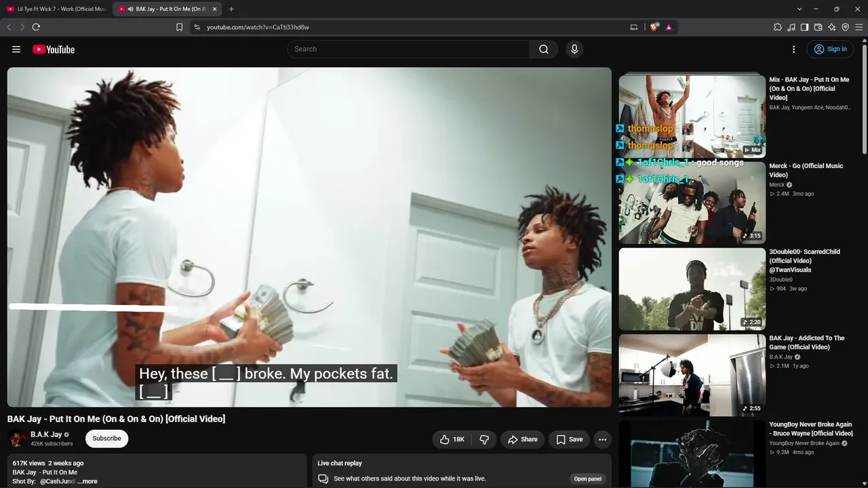The height and width of the screenshot is (488, 868).
Task: Dislike this video
Action: [484, 439]
